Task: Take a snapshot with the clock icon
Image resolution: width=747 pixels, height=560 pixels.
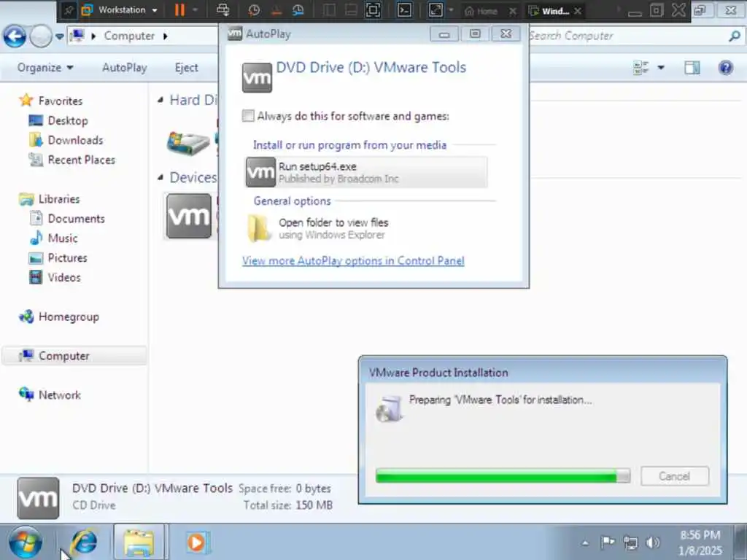Action: [254, 10]
